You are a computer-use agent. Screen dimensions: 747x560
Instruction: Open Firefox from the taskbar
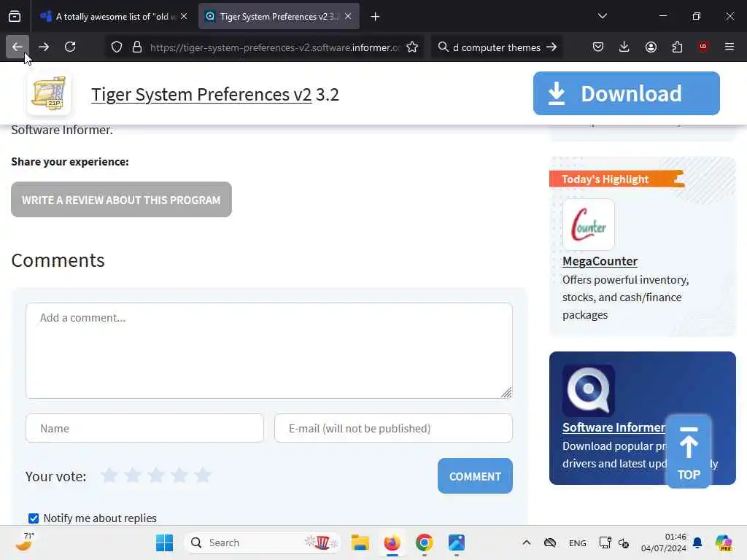pos(392,542)
